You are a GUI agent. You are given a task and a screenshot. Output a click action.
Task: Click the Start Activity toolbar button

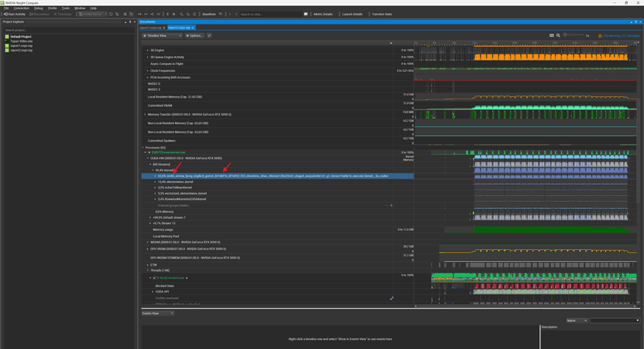click(x=15, y=14)
